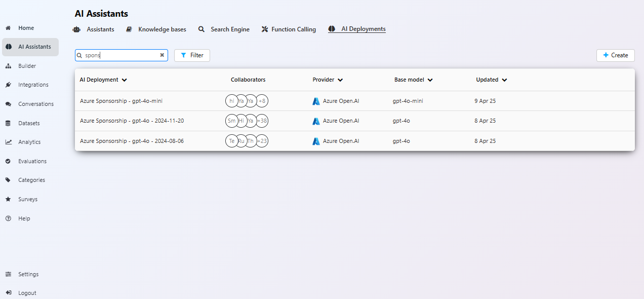Open Conversations from the sidebar
This screenshot has height=299, width=644.
[36, 104]
